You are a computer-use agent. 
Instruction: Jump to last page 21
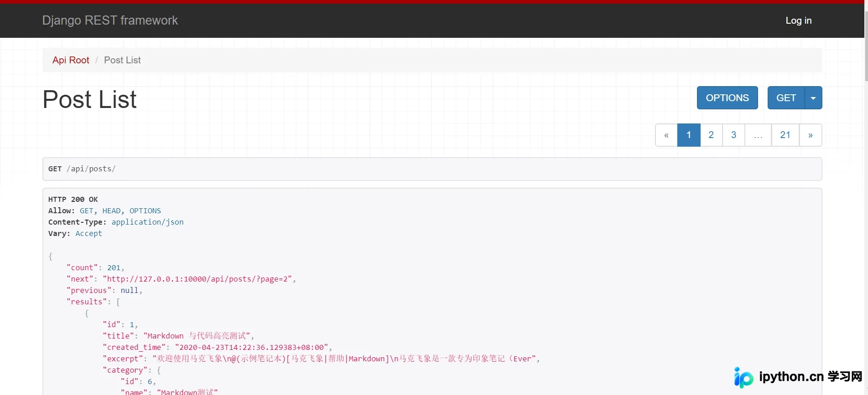pyautogui.click(x=785, y=135)
